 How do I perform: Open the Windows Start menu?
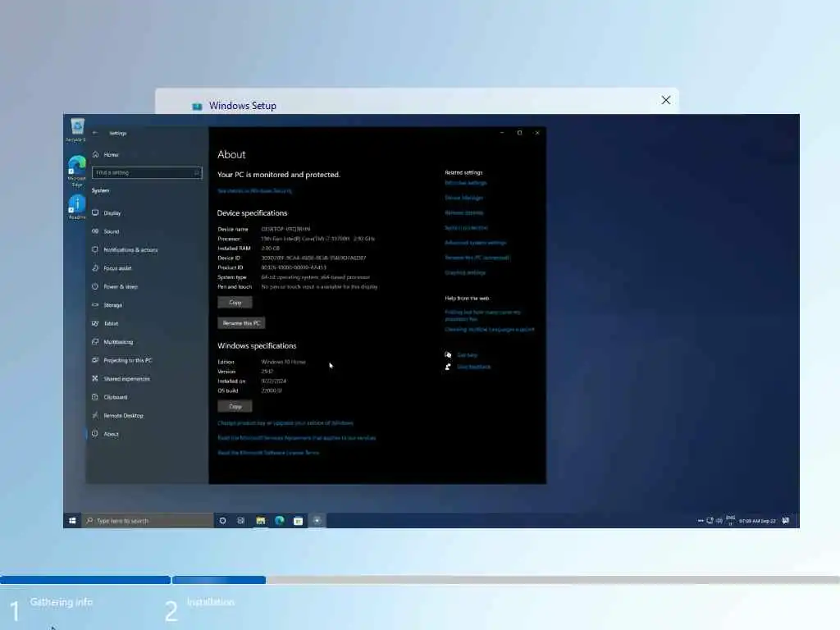coord(72,521)
